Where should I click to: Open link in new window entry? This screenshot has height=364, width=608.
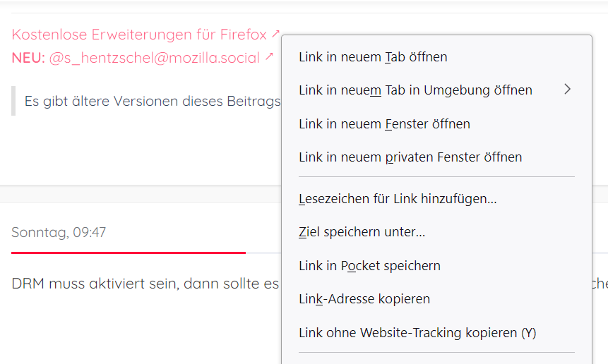384,124
